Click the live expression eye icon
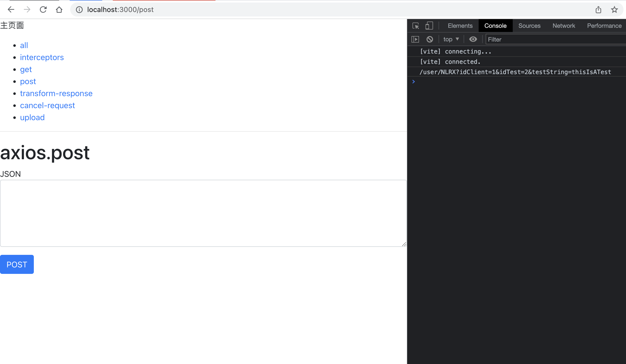This screenshot has width=626, height=364. [473, 39]
